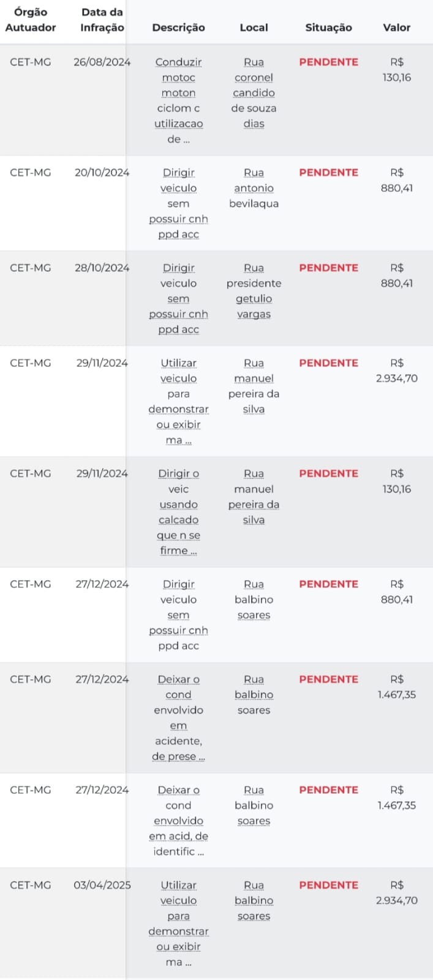Click CET-MG in the 26/08/2024 row
This screenshot has width=433, height=980.
(31, 62)
